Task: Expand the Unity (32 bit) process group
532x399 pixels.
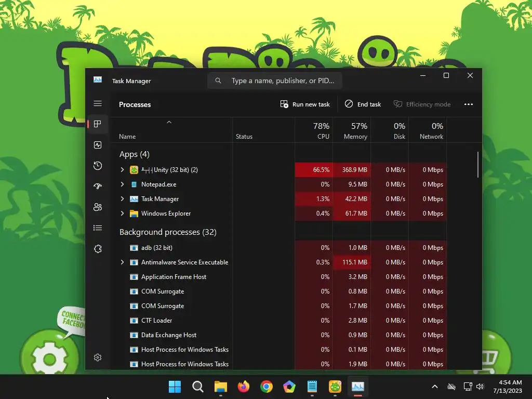Action: coord(123,170)
